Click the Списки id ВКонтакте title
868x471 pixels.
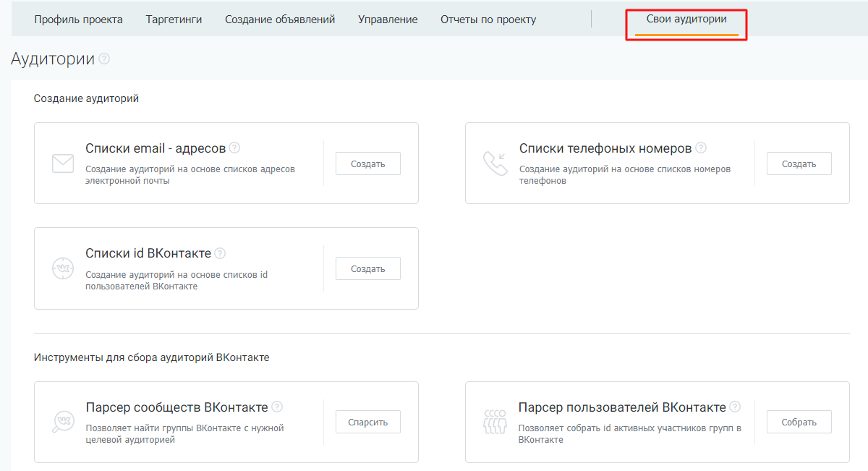coord(148,253)
